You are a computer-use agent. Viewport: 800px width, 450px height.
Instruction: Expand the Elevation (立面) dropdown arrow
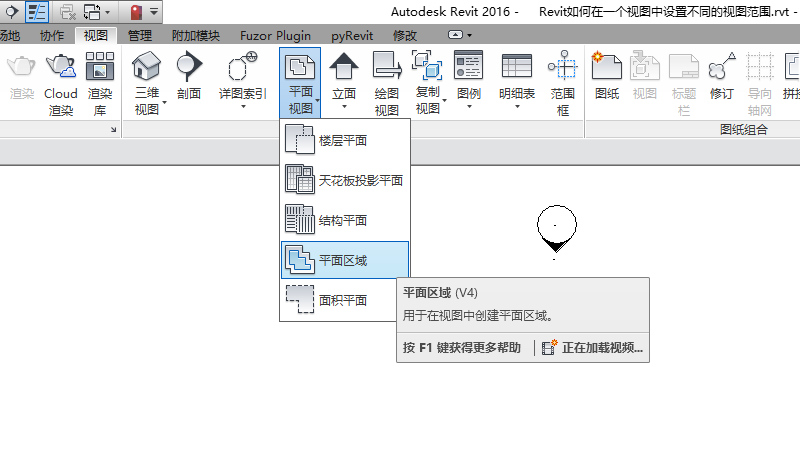pyautogui.click(x=344, y=107)
